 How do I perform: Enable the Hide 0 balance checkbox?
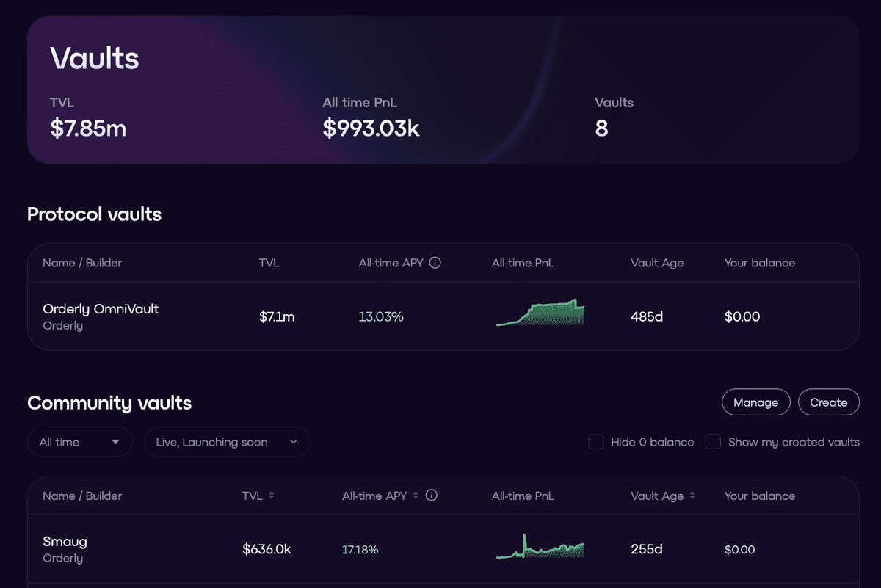pyautogui.click(x=596, y=442)
